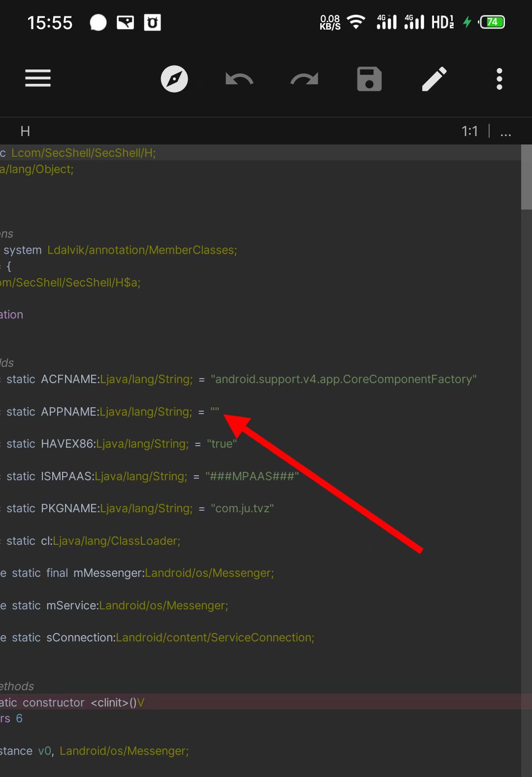Click the ISMPAAS field name
This screenshot has width=532, height=777.
(66, 476)
